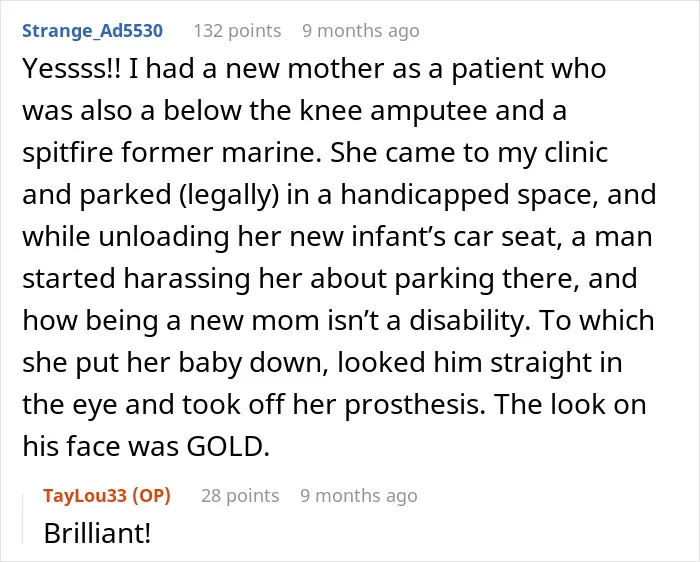Select the Brilliant! reply text
This screenshot has height=562, width=700.
tap(97, 533)
